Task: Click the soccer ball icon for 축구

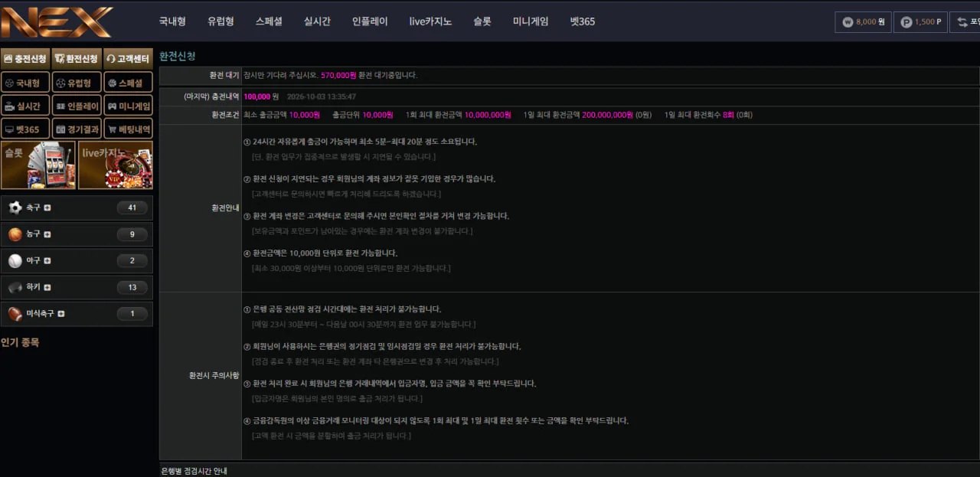Action: pyautogui.click(x=15, y=207)
